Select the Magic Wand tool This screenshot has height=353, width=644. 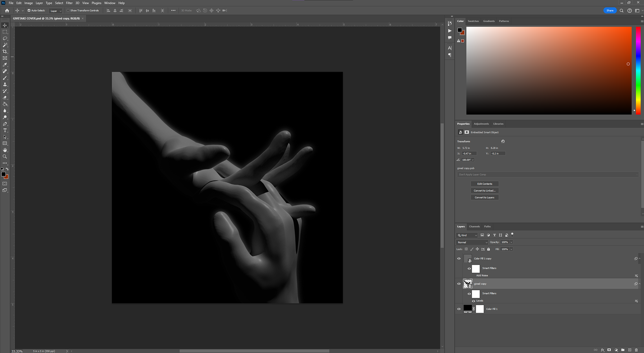point(5,45)
